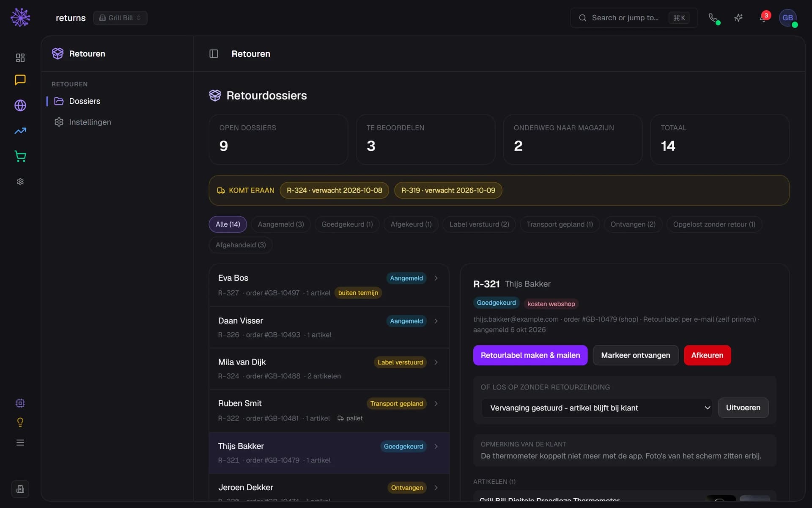812x508 pixels.
Task: Open the sparkles AI assistant icon
Action: [x=738, y=18]
